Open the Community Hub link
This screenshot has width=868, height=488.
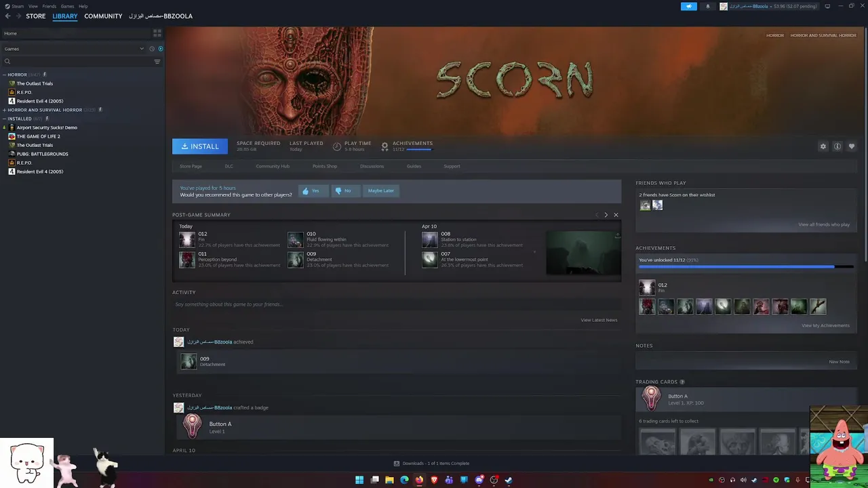coord(273,166)
